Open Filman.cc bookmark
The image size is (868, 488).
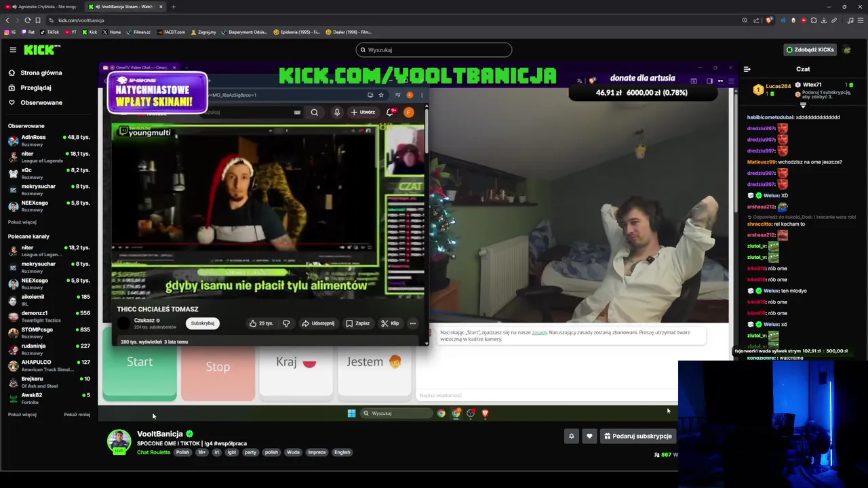click(x=138, y=32)
